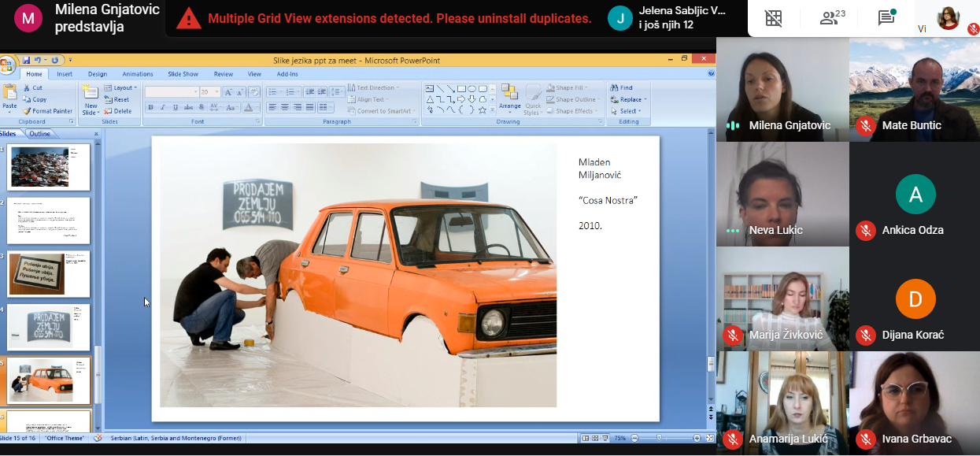Insert the oval shape from the shapes gallery
Image resolution: width=980 pixels, height=456 pixels.
point(471,89)
